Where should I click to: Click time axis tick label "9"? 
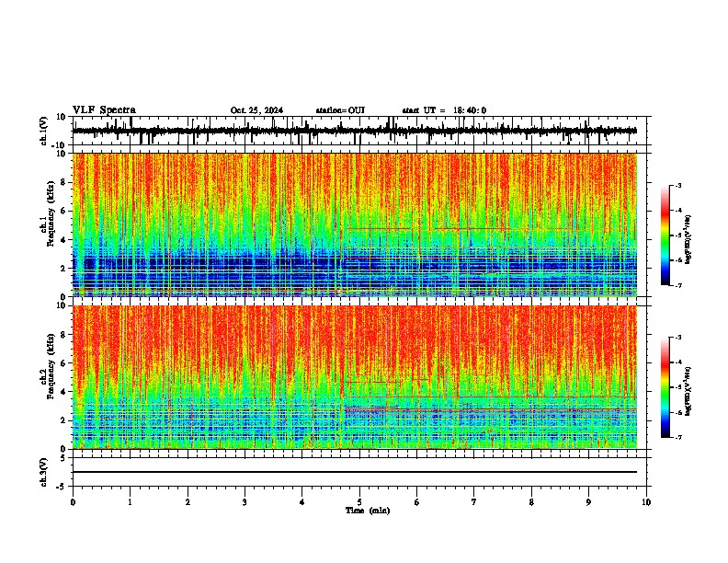click(x=588, y=502)
